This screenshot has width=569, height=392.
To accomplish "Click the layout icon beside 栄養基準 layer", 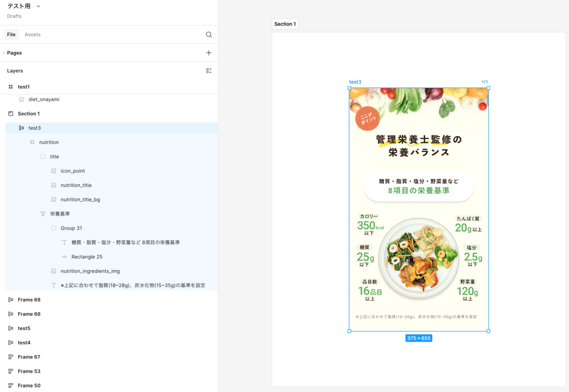I will click(43, 214).
